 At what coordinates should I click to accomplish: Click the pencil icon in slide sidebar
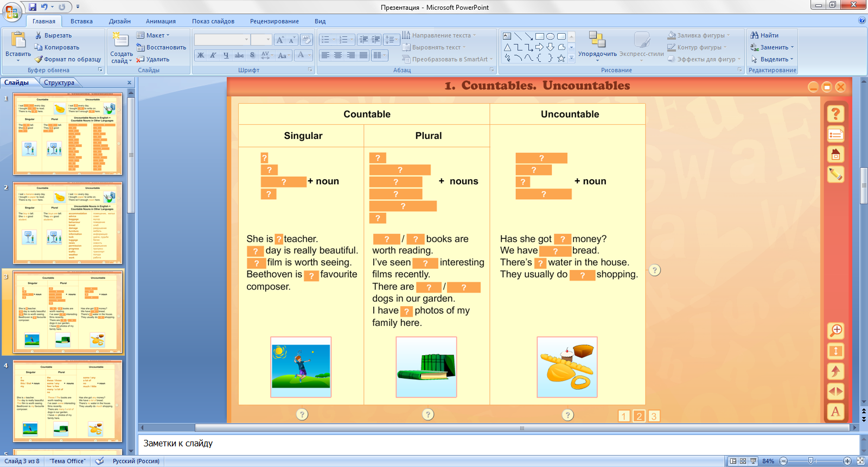click(835, 174)
